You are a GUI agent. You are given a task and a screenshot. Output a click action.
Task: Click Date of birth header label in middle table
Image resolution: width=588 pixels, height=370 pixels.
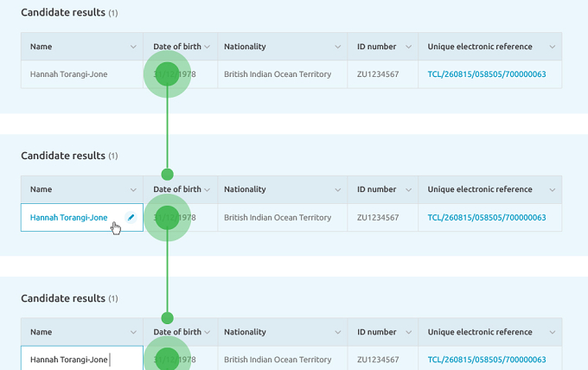pyautogui.click(x=177, y=189)
